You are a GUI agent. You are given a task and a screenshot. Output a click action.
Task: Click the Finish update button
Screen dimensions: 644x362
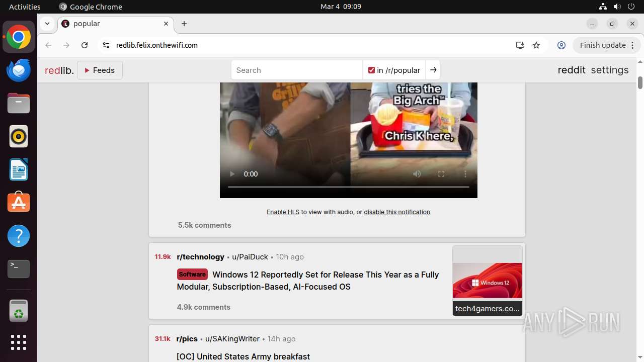coord(602,45)
